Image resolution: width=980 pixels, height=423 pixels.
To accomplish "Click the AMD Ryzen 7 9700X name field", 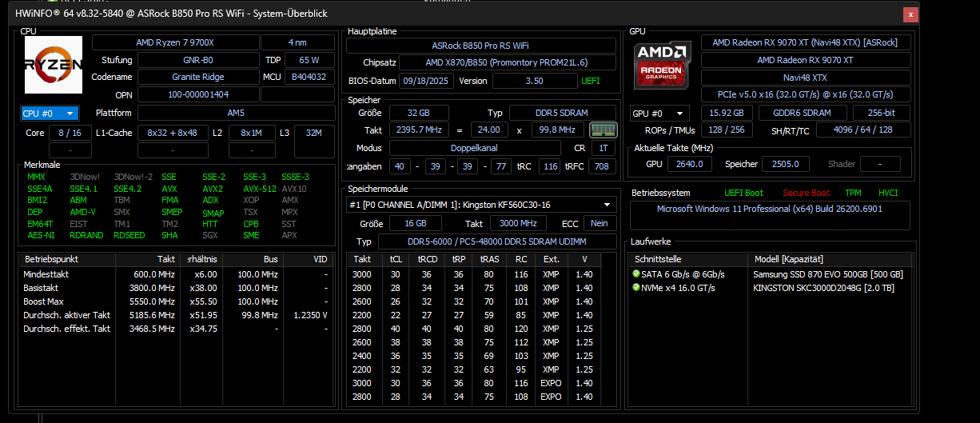I will pos(175,42).
